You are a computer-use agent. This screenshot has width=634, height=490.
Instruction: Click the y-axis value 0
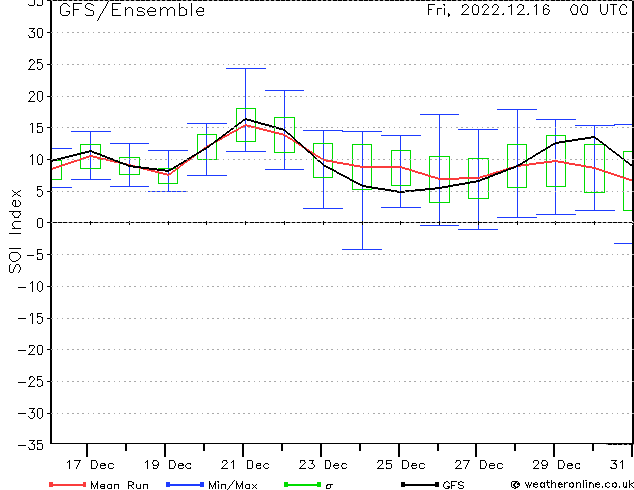click(x=39, y=223)
